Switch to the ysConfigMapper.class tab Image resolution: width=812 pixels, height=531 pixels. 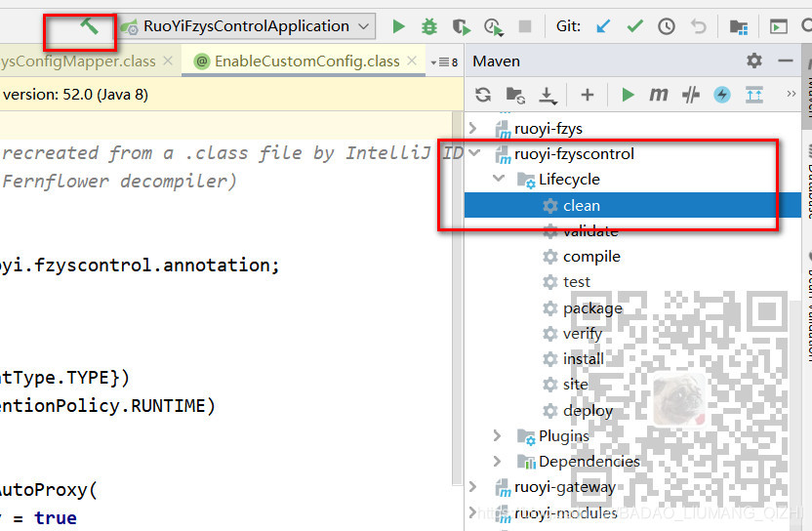(x=78, y=61)
